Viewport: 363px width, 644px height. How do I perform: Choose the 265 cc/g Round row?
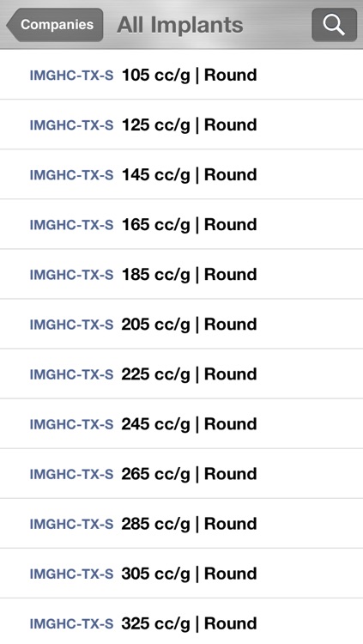click(182, 473)
